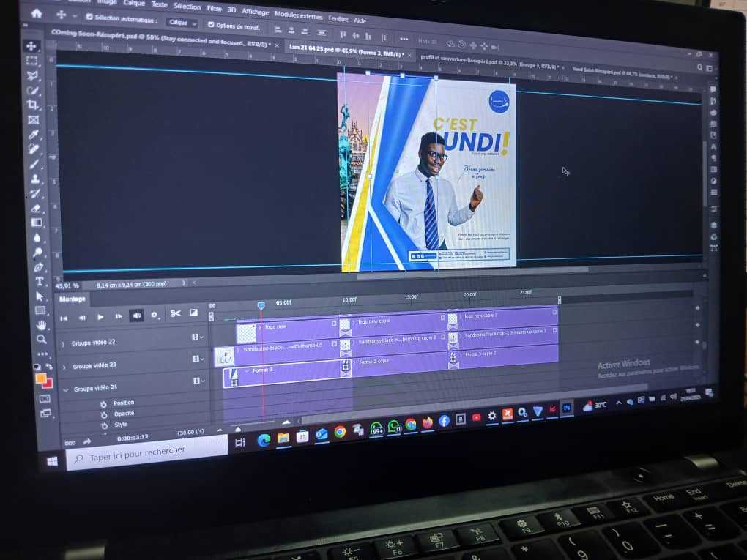Click the scissors split-at-playhead icon
The height and width of the screenshot is (560, 747).
176,313
